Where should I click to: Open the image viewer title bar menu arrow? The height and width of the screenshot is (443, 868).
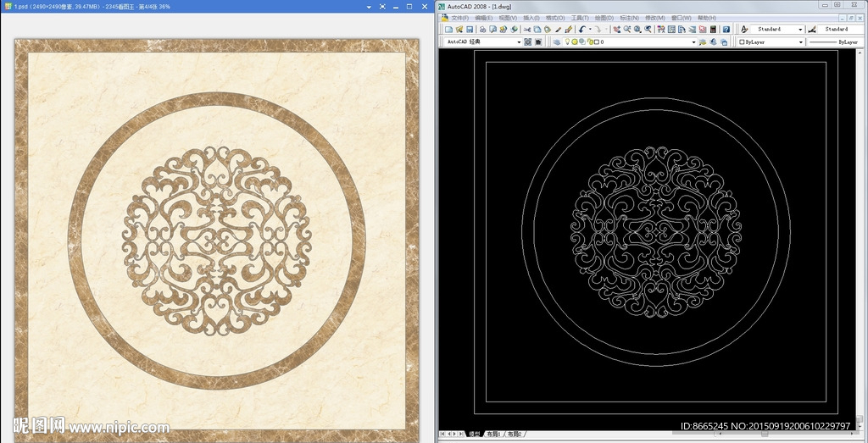pyautogui.click(x=370, y=6)
